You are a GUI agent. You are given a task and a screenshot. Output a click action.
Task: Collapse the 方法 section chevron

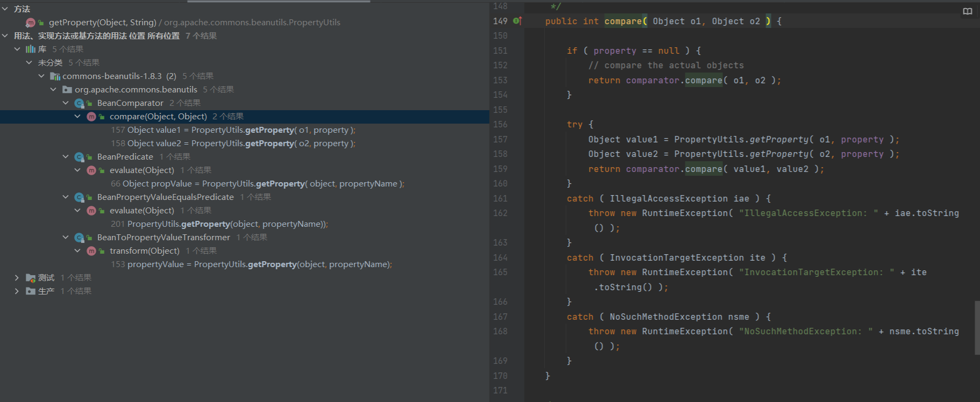coord(5,9)
